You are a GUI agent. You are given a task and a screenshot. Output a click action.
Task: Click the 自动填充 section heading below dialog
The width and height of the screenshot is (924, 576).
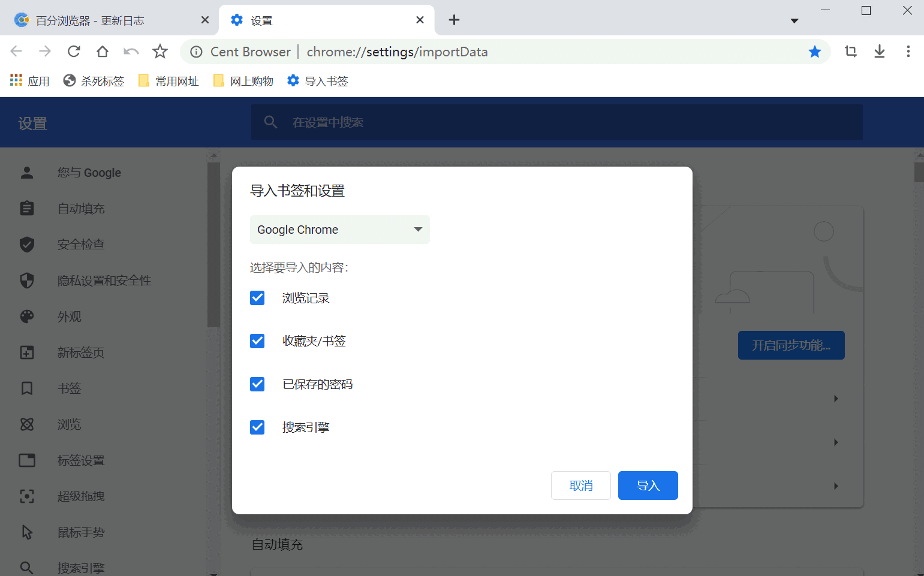coord(277,544)
